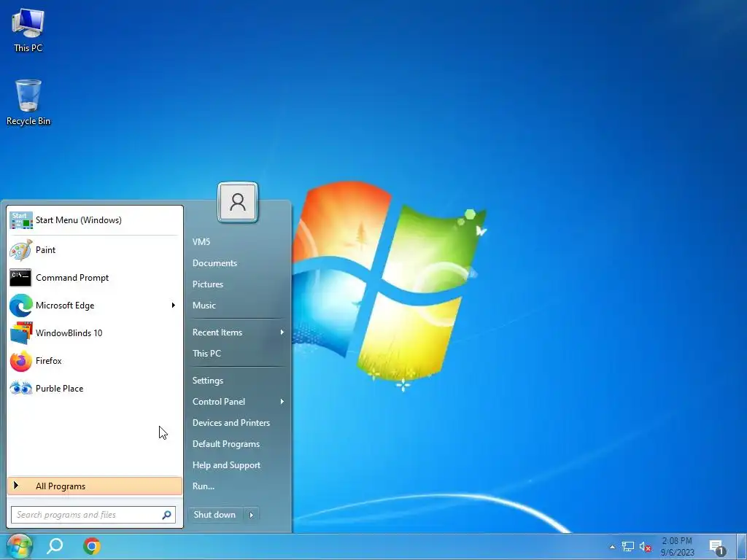Launch Chrome from the taskbar
This screenshot has width=747, height=560.
click(x=92, y=545)
